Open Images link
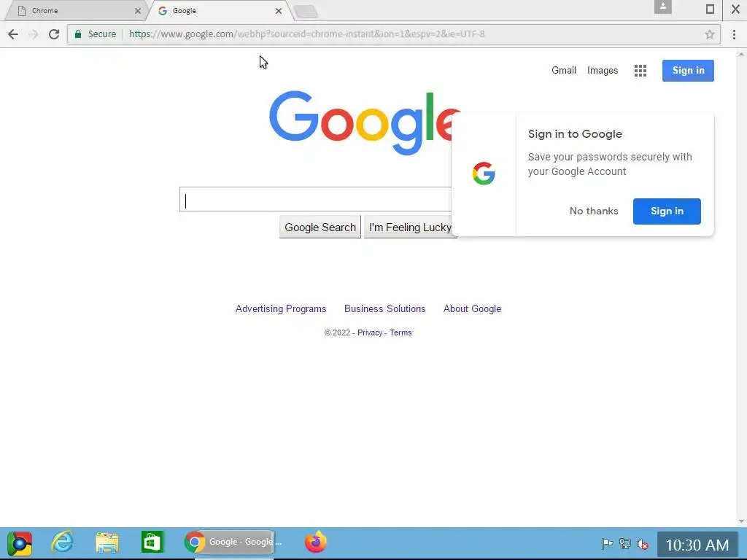The height and width of the screenshot is (560, 747). [602, 71]
